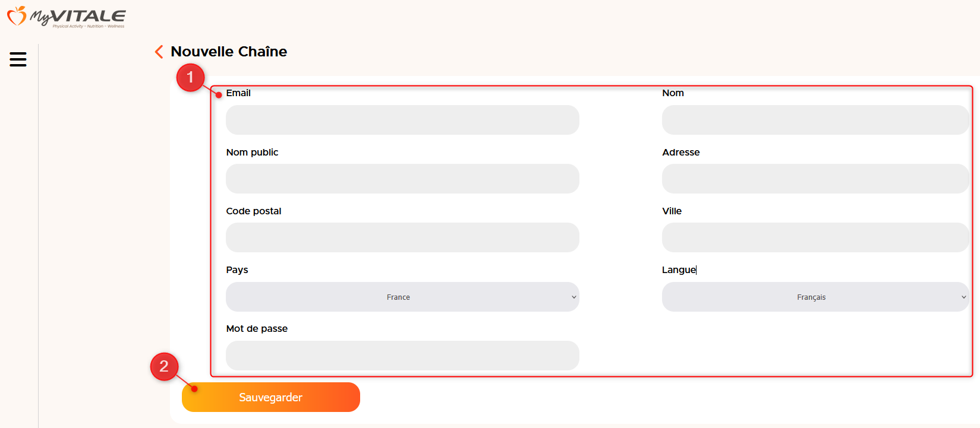Click the Pays dropdown chevron arrow
Viewport: 980px width, 428px height.
[573, 297]
